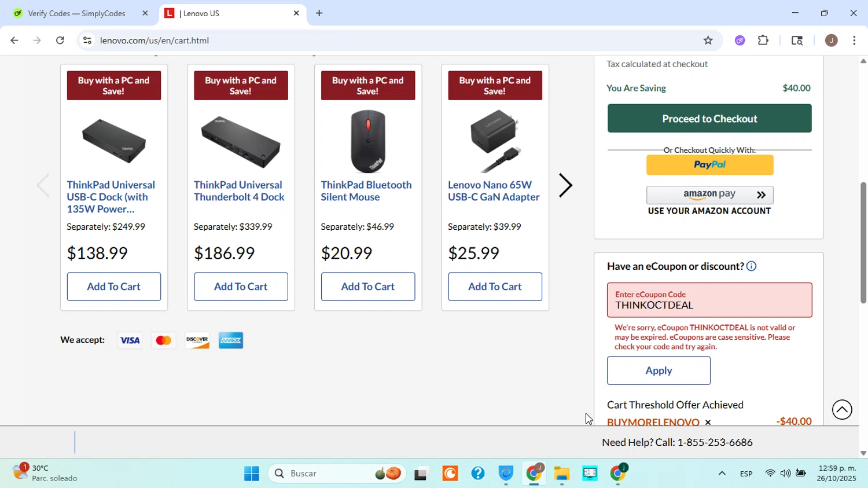Focus the Enter eCoupon Code field
The image size is (868, 488).
point(709,300)
